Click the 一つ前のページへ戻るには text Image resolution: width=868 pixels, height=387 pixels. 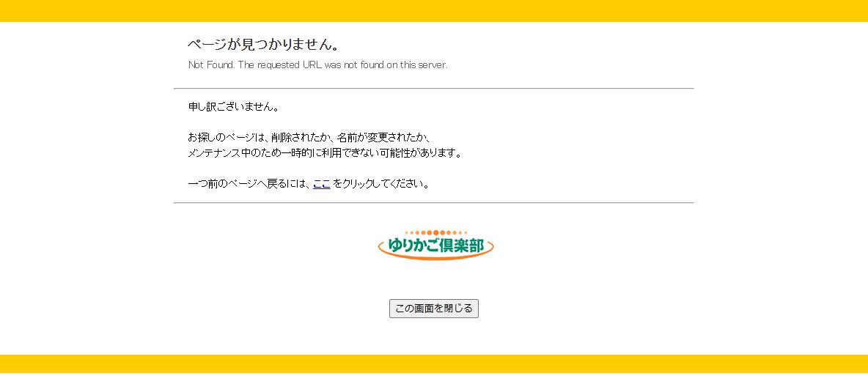248,184
